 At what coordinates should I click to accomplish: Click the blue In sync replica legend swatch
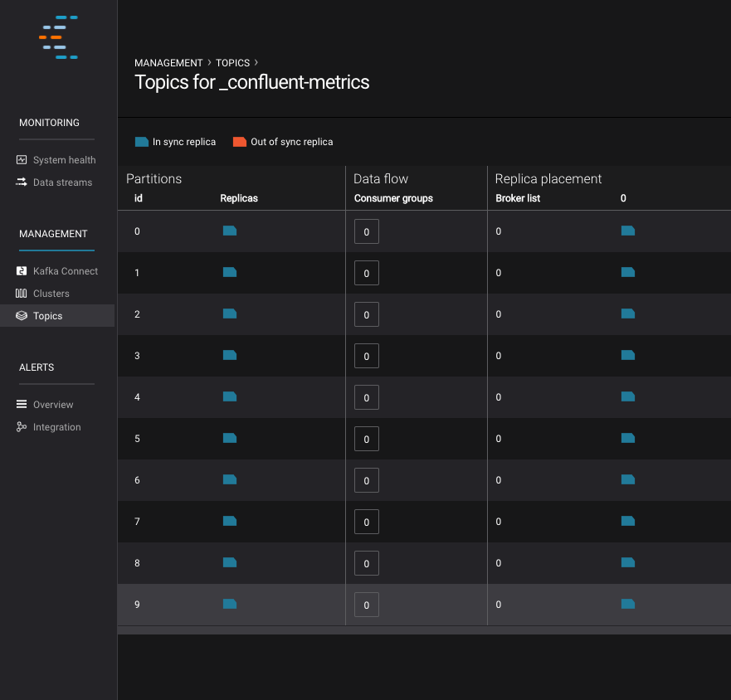click(x=142, y=142)
